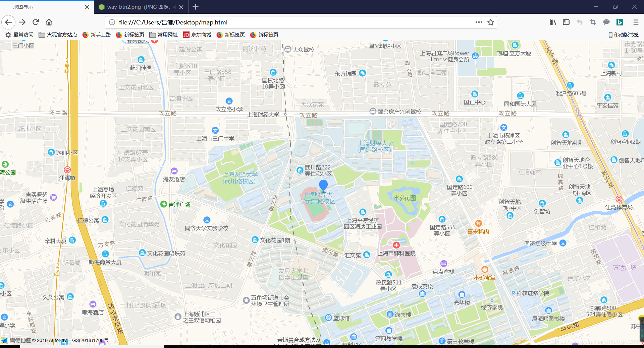Screen dimensions: 644x348
Task: Click the 上海市三门中学 school icon
Action: [x=215, y=131]
